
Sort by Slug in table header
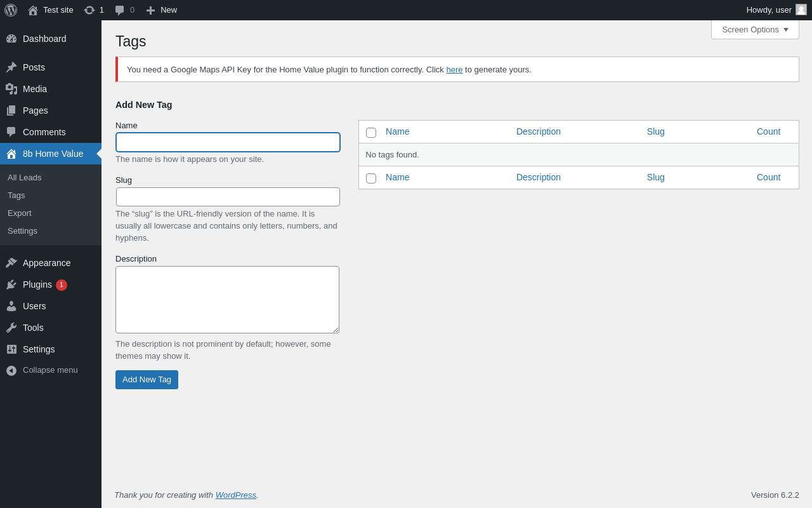656,131
